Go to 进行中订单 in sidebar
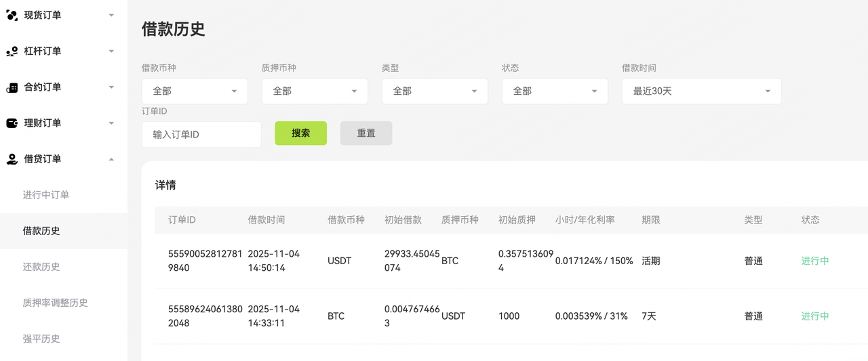Screen dimensions: 868x361 pos(46,195)
